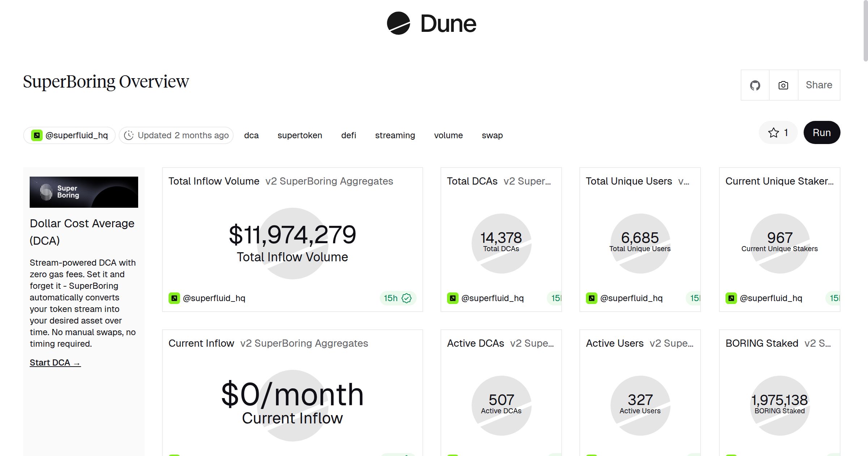Click the Dune logo
Viewport: 868px width, 456px height.
click(432, 24)
